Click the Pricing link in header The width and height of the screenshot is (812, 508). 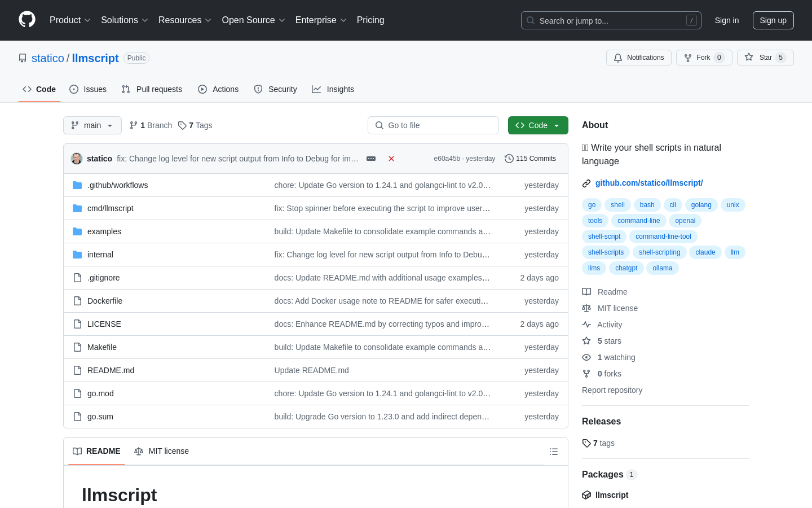(370, 20)
